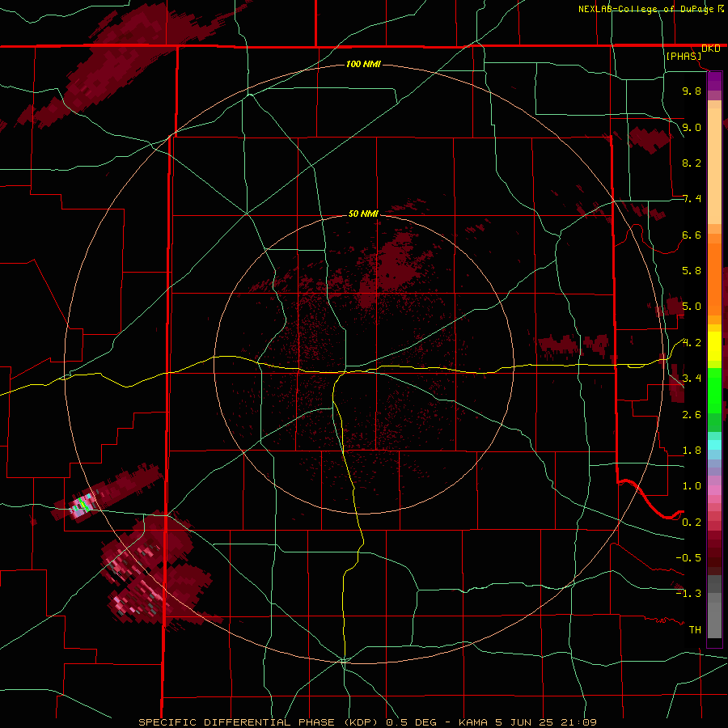This screenshot has height=728, width=728.
Task: Click the TH threshold legend label
Action: (x=695, y=630)
